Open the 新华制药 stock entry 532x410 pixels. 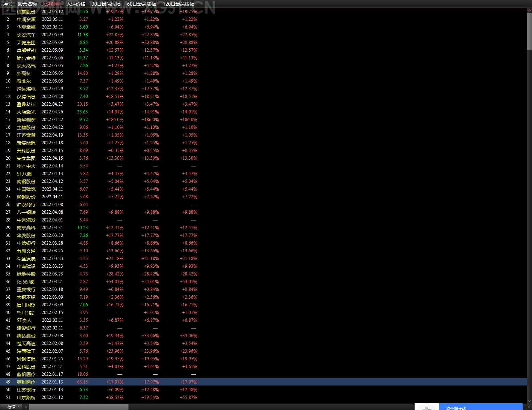coord(26,119)
